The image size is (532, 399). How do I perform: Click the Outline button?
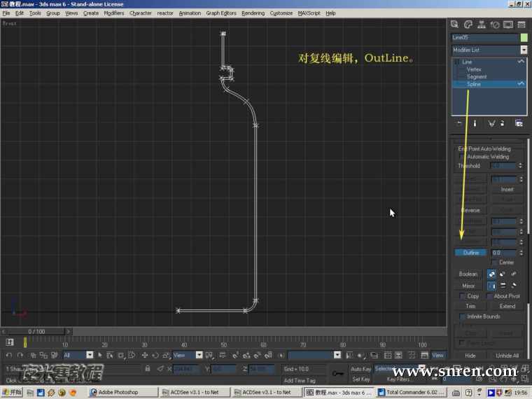(471, 253)
